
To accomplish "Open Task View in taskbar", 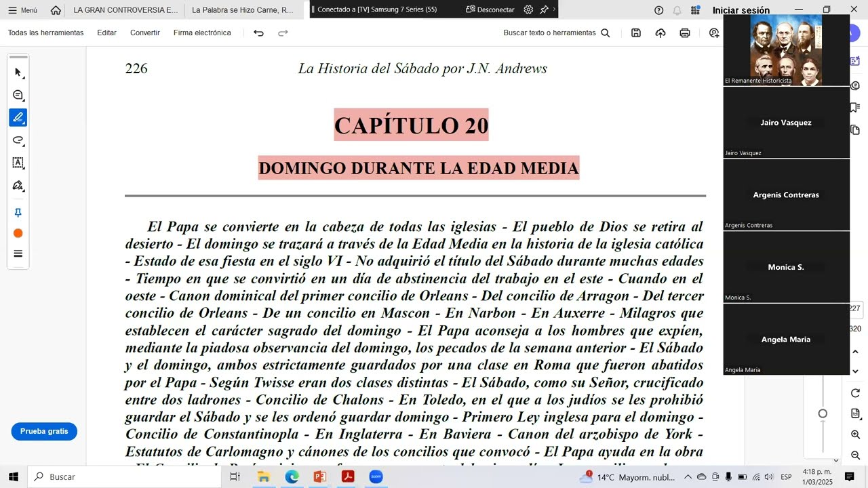I will [x=235, y=476].
